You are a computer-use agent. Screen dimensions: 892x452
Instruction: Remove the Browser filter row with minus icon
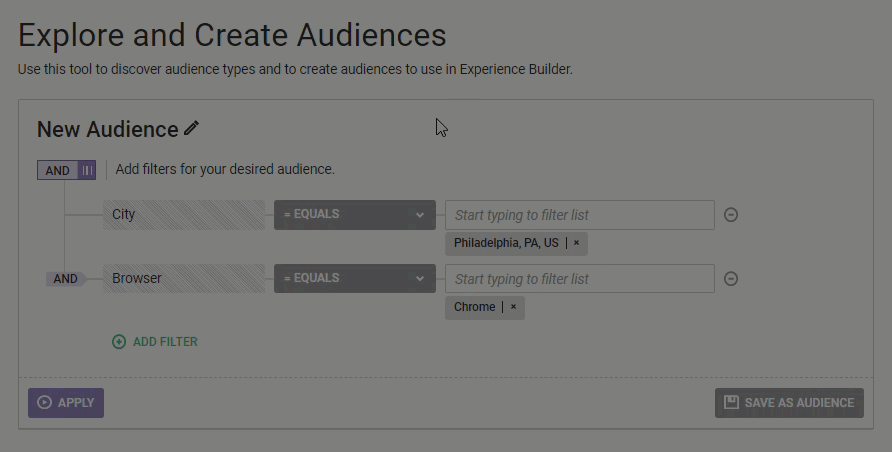tap(731, 279)
